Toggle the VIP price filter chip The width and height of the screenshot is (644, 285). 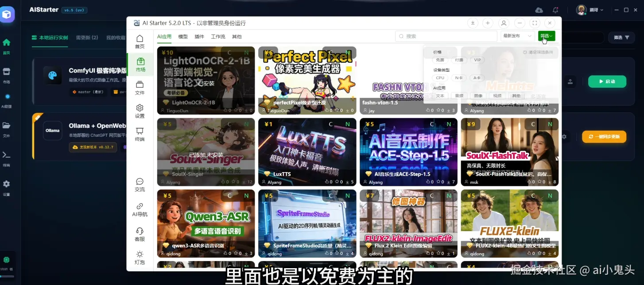[x=477, y=60]
